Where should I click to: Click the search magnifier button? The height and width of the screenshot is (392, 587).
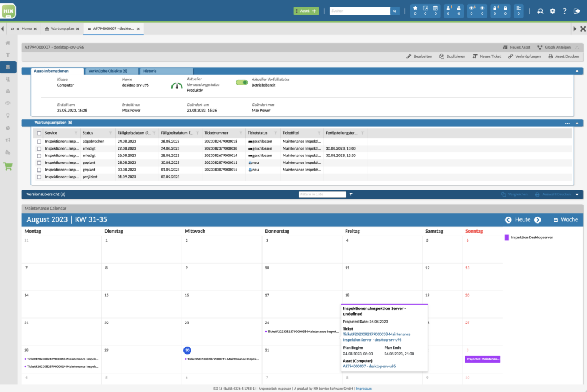tap(395, 11)
